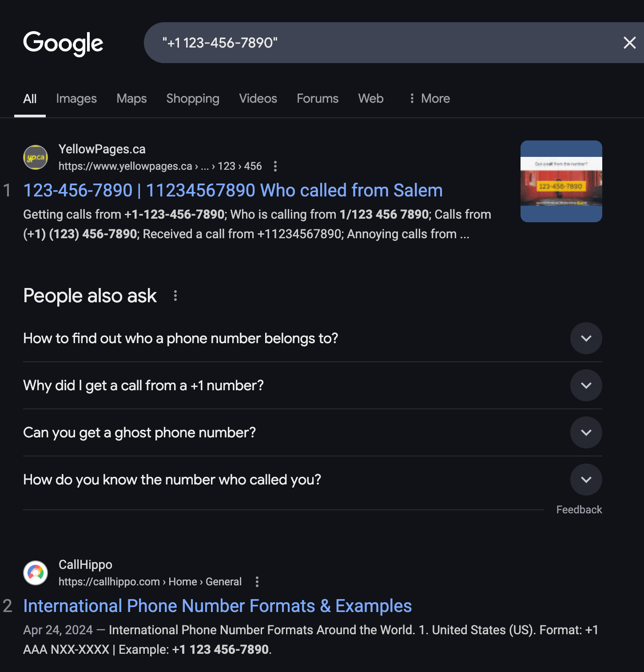The height and width of the screenshot is (672, 644).
Task: Clear the search box with X icon
Action: point(629,43)
